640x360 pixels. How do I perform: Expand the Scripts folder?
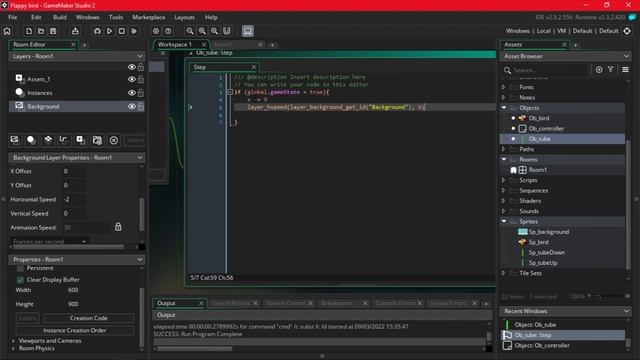click(503, 180)
